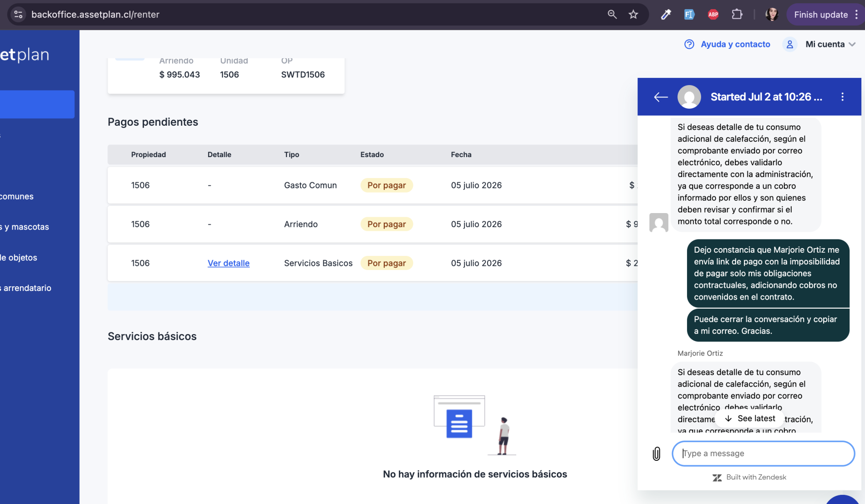Screen dimensions: 865x504
Task: Click the Marjorie Ortiz sender name
Action: coord(700,353)
